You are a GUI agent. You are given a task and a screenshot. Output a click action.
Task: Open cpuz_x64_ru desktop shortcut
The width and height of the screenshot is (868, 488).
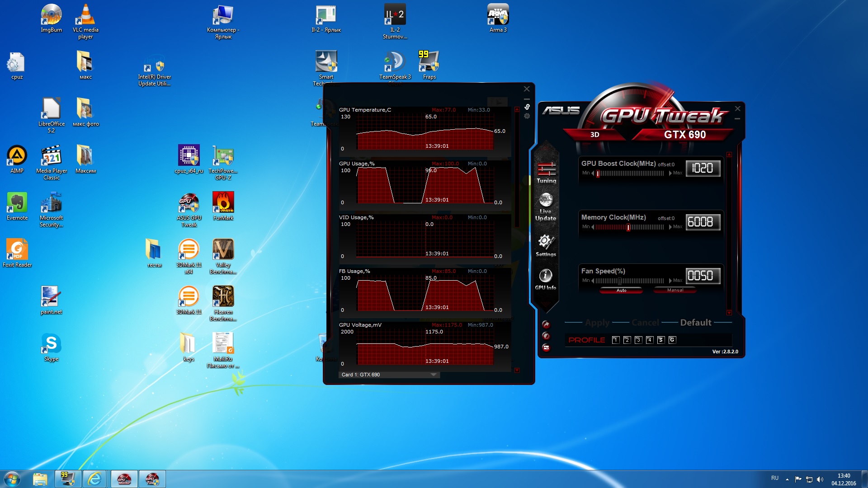189,160
